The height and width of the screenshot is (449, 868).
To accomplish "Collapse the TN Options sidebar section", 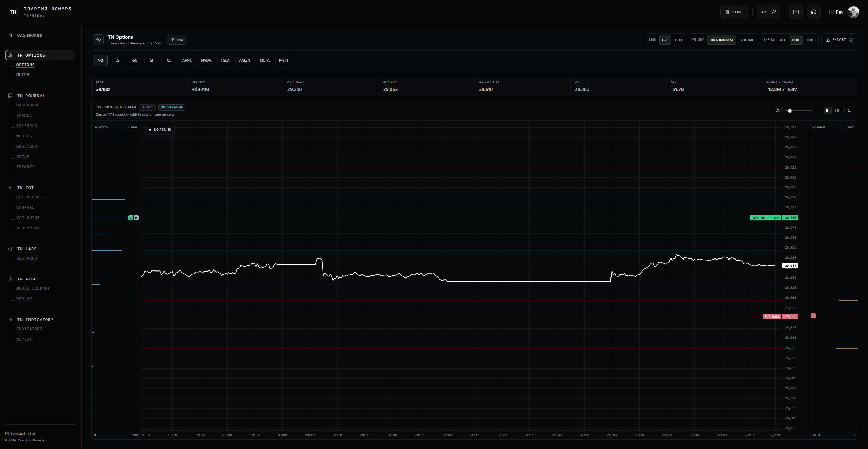I will point(40,55).
